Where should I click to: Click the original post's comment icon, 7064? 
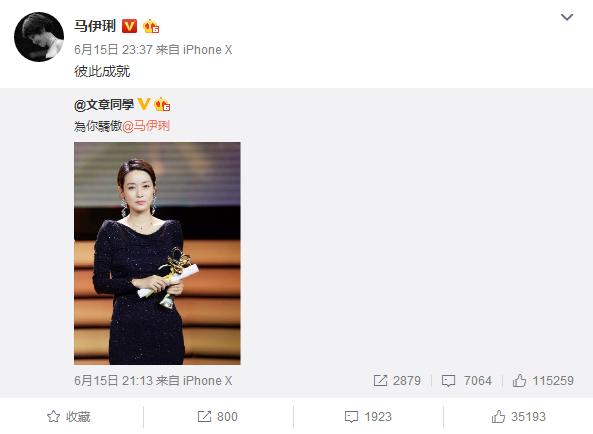tap(467, 381)
